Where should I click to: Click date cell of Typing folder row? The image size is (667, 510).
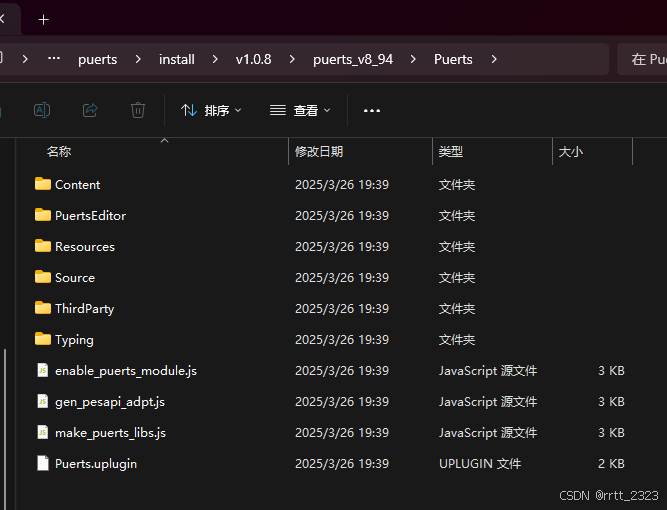click(x=342, y=340)
